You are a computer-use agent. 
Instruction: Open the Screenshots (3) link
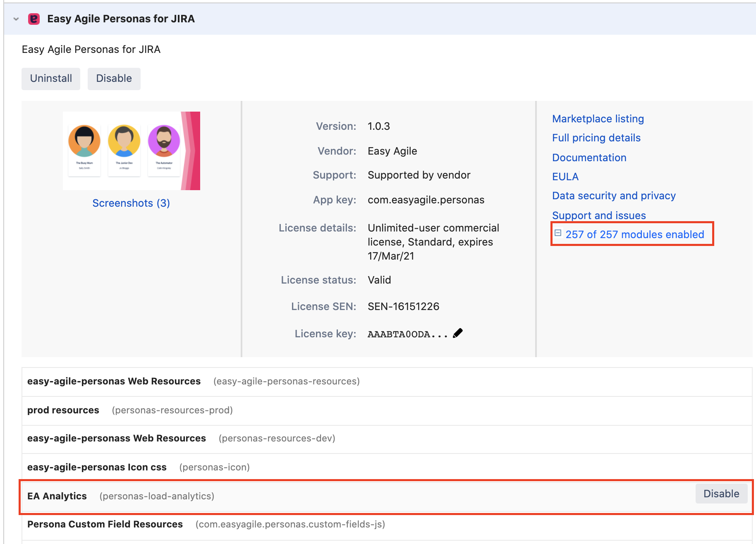pyautogui.click(x=131, y=203)
